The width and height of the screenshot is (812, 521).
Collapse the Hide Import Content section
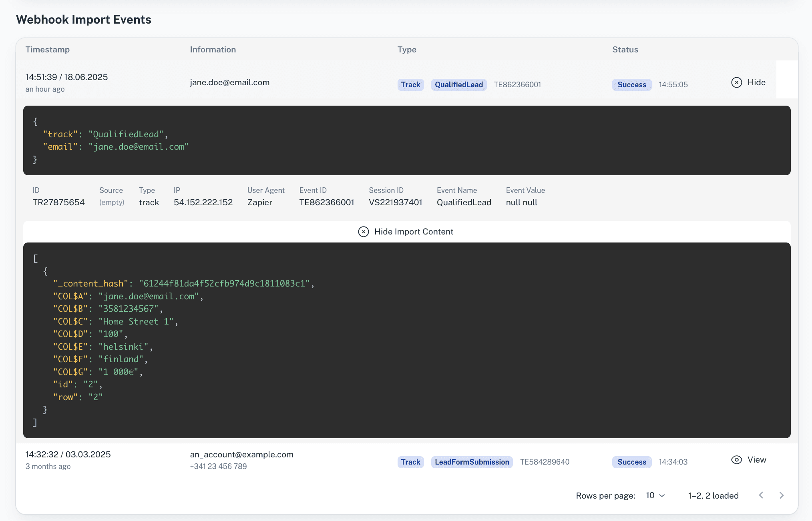pyautogui.click(x=406, y=232)
